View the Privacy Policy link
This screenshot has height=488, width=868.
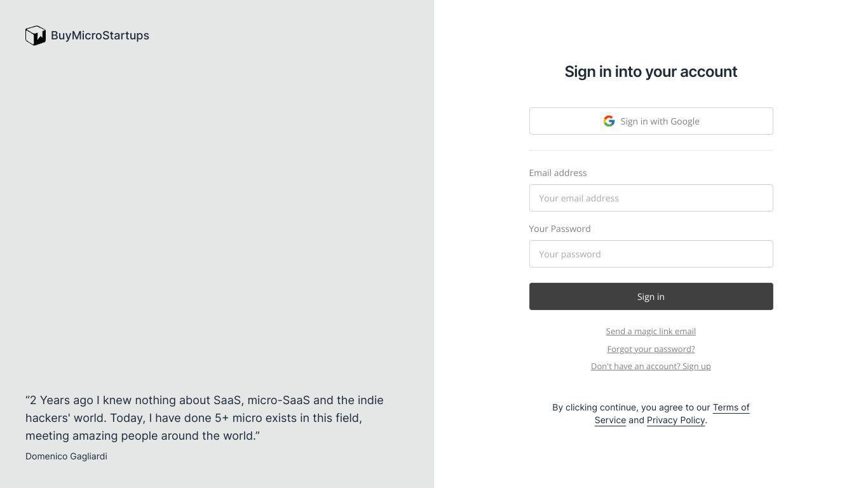click(x=675, y=420)
